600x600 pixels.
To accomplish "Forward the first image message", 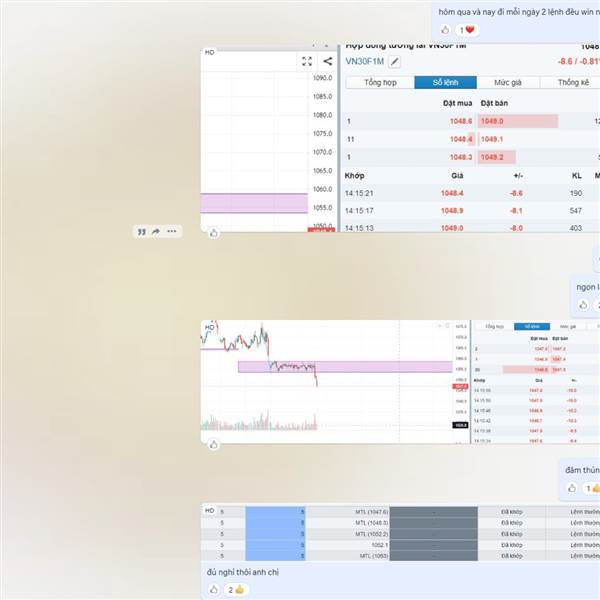I will coord(156,232).
